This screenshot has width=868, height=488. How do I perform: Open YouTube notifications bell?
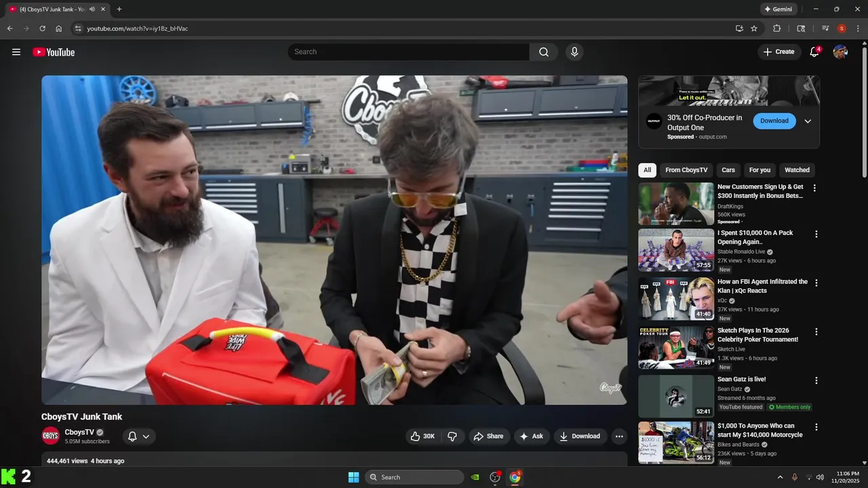point(814,52)
